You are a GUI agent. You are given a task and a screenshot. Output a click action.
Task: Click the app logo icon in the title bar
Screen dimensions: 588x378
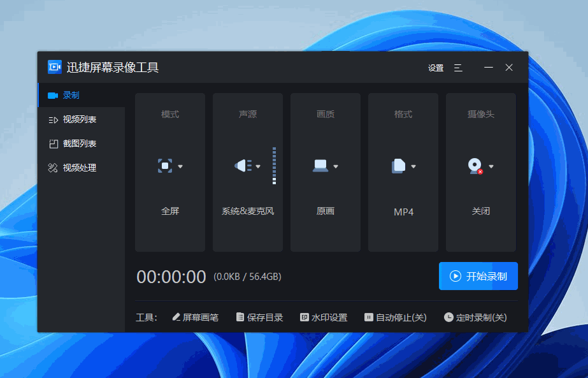click(x=55, y=67)
